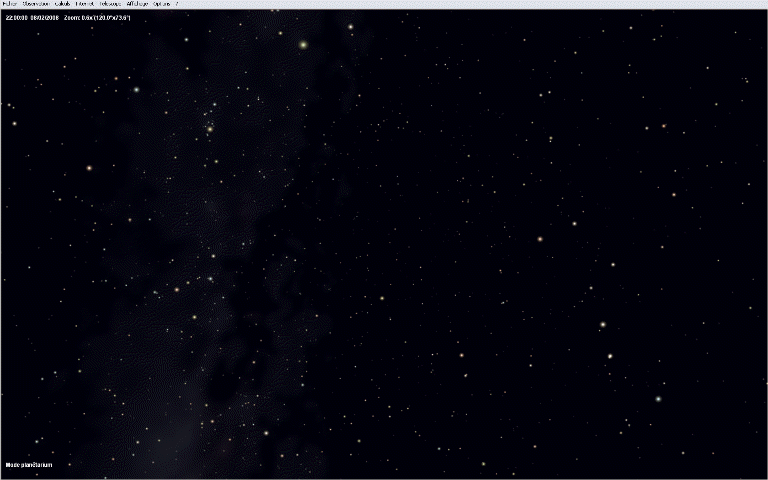This screenshot has height=480, width=768.
Task: Open the ? help menu
Action: [177, 4]
